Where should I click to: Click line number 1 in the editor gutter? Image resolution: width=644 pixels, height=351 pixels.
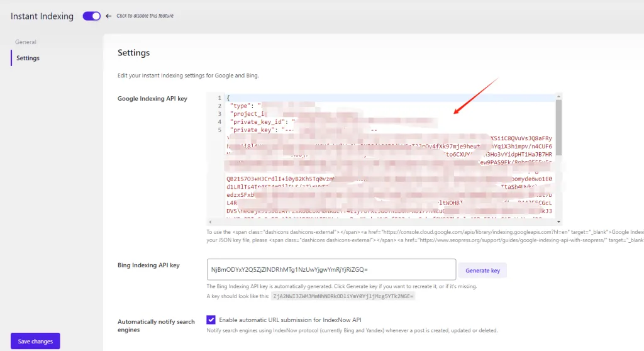[x=218, y=98]
